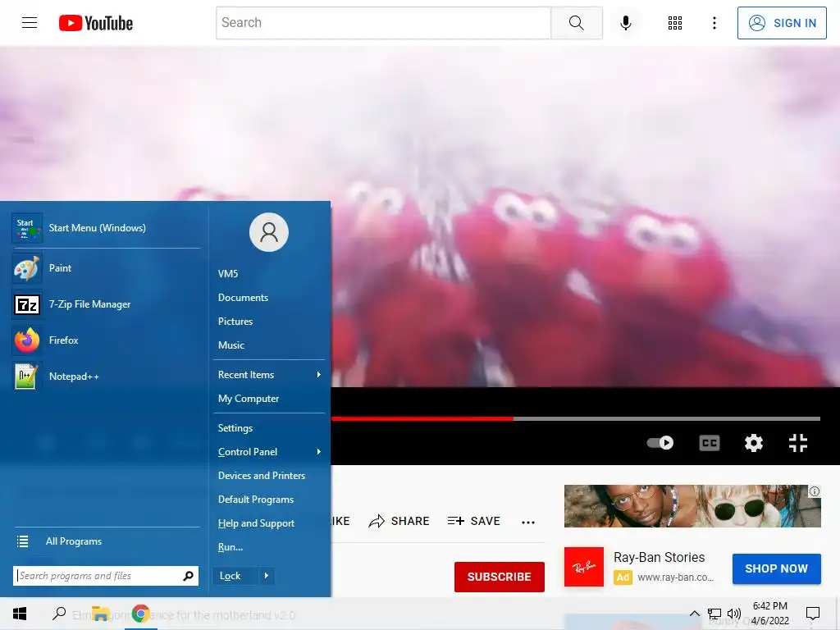Open File Explorer from the taskbar

click(101, 614)
